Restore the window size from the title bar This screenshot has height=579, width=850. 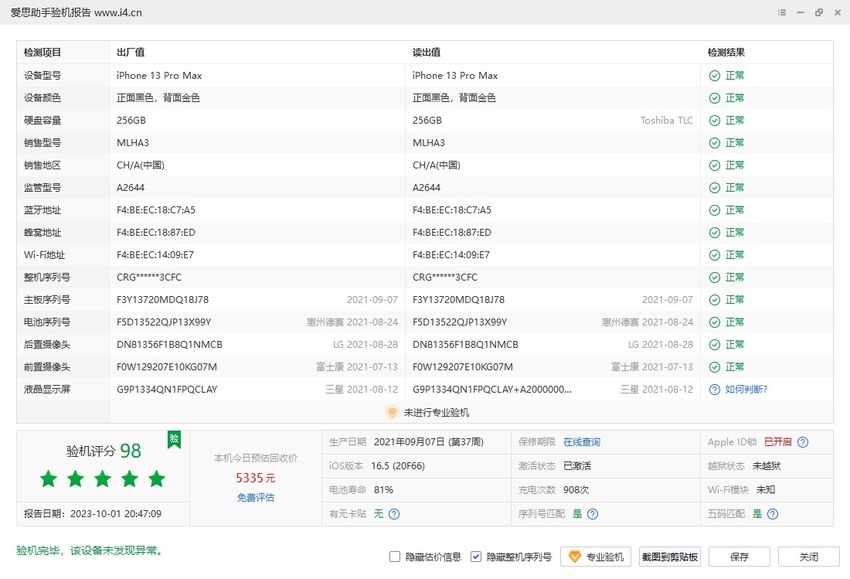[x=819, y=12]
